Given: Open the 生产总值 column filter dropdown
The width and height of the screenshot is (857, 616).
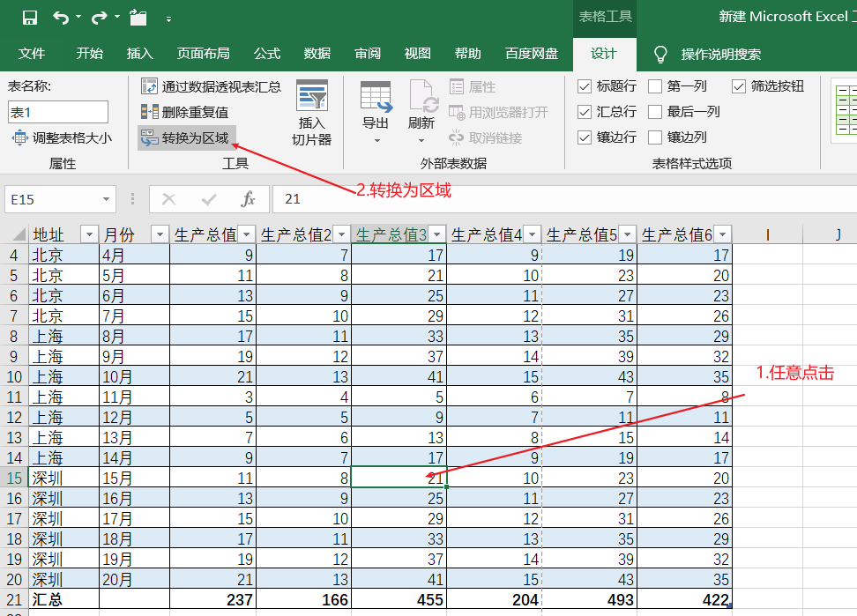Looking at the screenshot, I should pyautogui.click(x=247, y=234).
